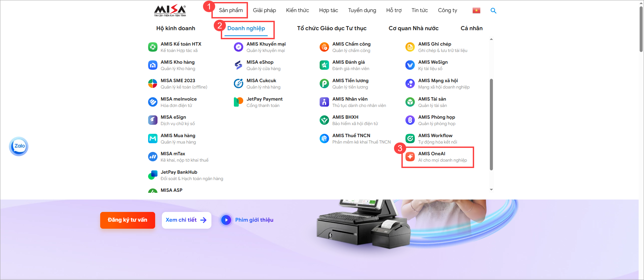Click the Xem chi tiết button
The width and height of the screenshot is (644, 280).
tap(186, 220)
